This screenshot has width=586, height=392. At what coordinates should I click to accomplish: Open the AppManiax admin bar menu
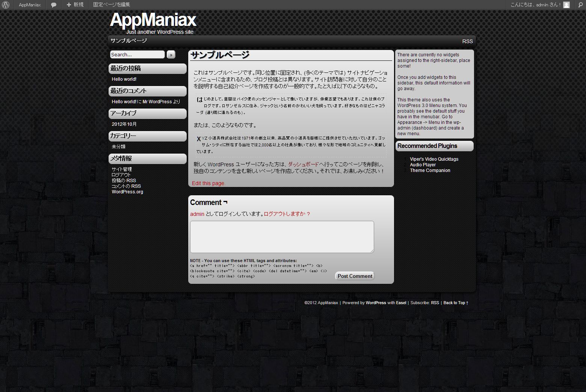tap(30, 5)
